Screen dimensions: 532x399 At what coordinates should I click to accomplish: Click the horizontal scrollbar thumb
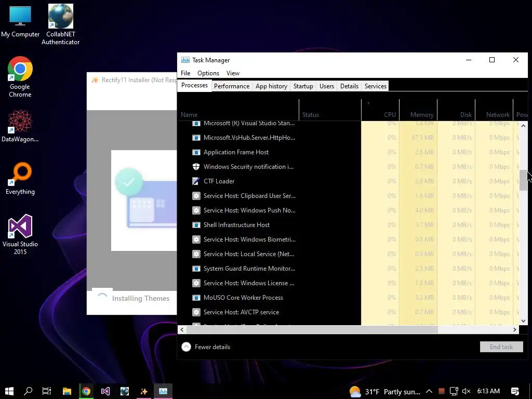point(312,329)
